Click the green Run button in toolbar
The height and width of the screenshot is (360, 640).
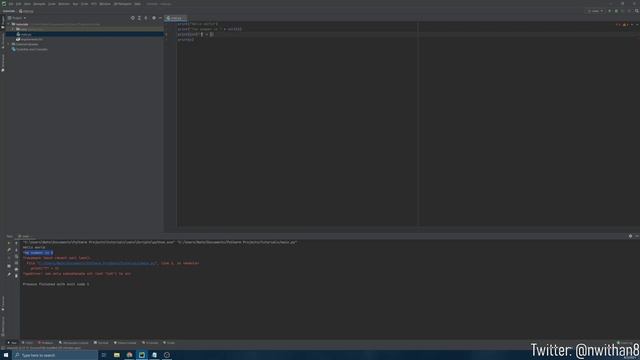point(610,11)
